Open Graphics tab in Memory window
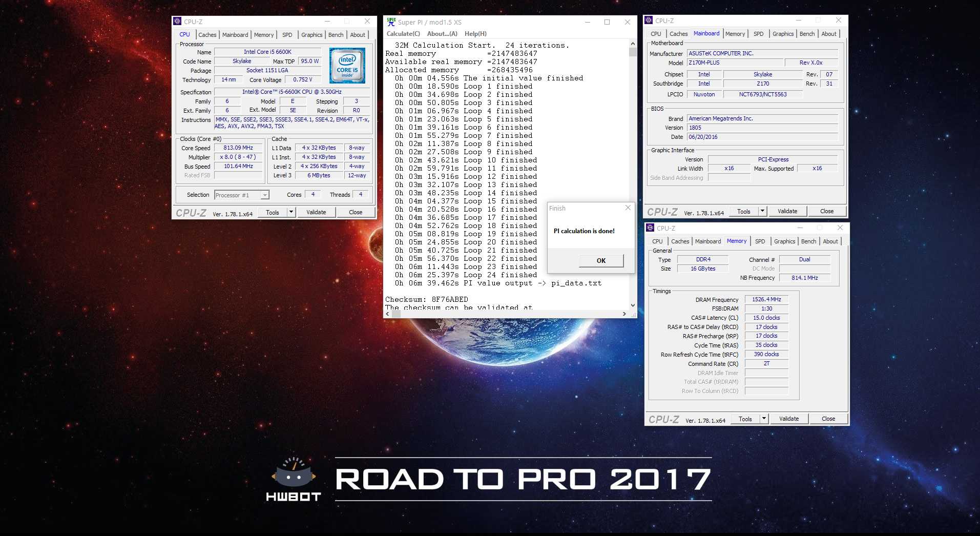Viewport: 980px width, 536px height. pos(784,241)
